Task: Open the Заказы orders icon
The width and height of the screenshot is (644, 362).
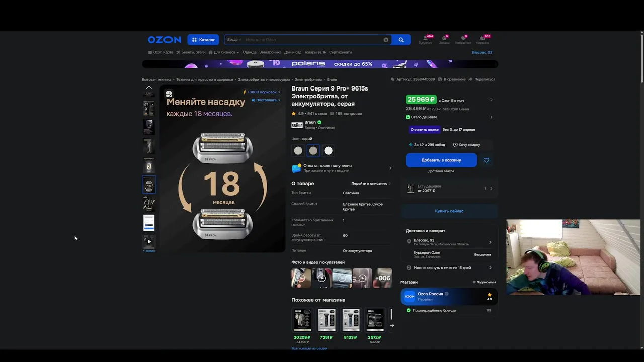Action: [x=444, y=40]
